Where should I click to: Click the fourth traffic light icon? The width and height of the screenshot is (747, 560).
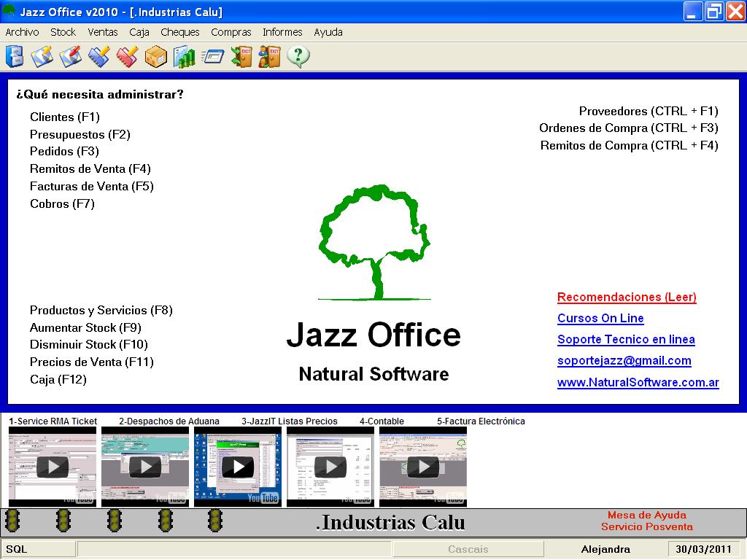(166, 521)
